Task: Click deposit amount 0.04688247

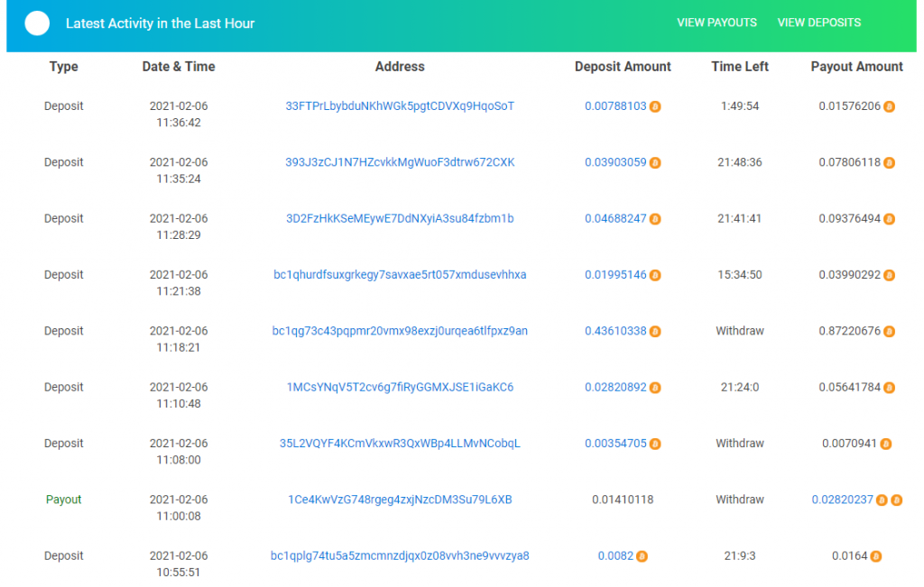Action: [615, 218]
